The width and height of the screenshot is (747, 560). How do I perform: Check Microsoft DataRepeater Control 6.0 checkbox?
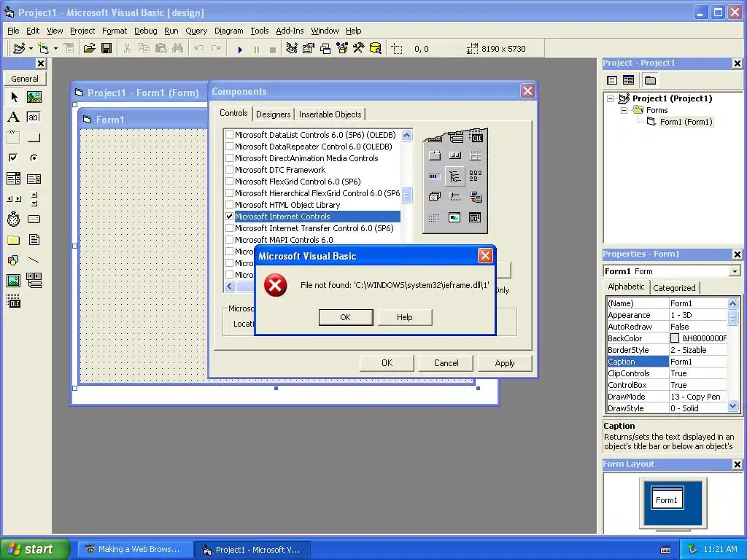point(230,147)
